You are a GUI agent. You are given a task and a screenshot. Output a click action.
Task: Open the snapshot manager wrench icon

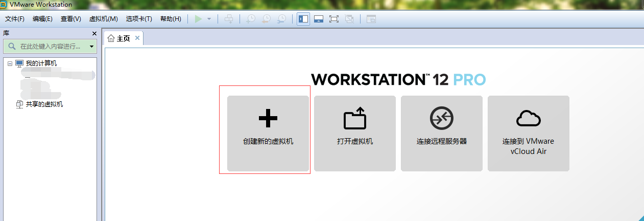click(281, 19)
